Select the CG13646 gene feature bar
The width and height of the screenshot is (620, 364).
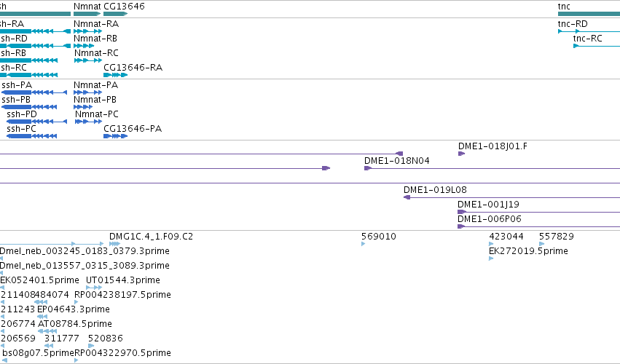tap(115, 14)
